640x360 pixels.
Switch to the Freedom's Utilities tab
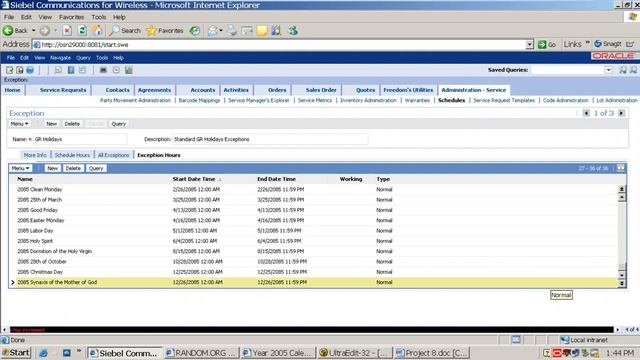[x=408, y=90]
